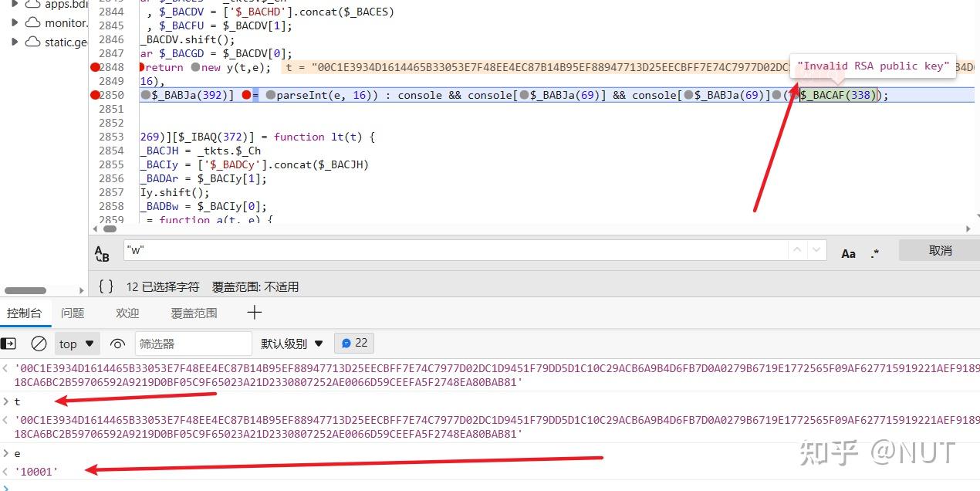
Task: Add a new panel with the + icon
Action: (x=255, y=313)
